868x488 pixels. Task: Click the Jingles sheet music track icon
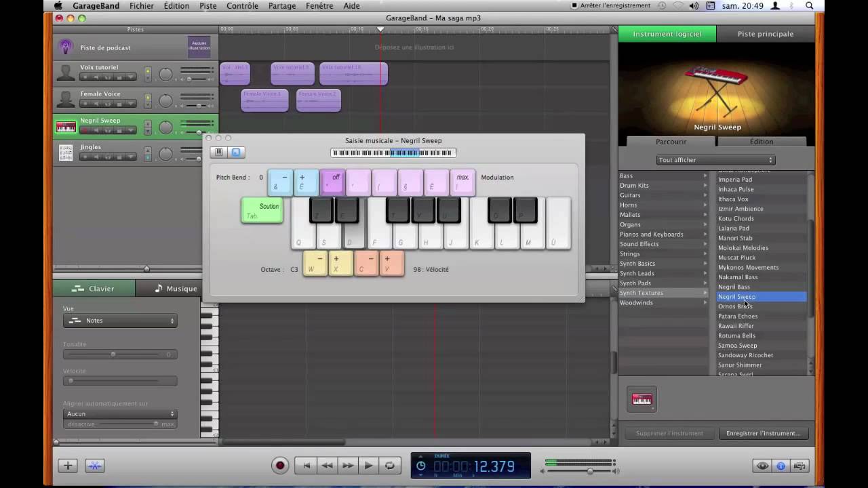(66, 153)
